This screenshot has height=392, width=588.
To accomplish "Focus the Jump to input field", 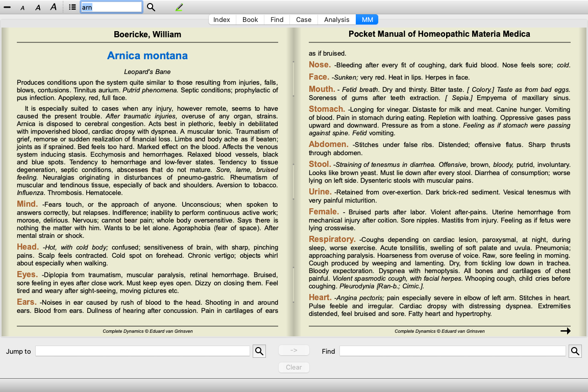I will (142, 351).
